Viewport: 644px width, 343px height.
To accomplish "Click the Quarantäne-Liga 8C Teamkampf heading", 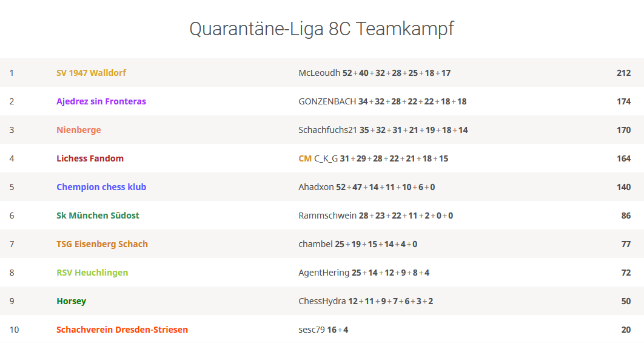I will 321,29.
